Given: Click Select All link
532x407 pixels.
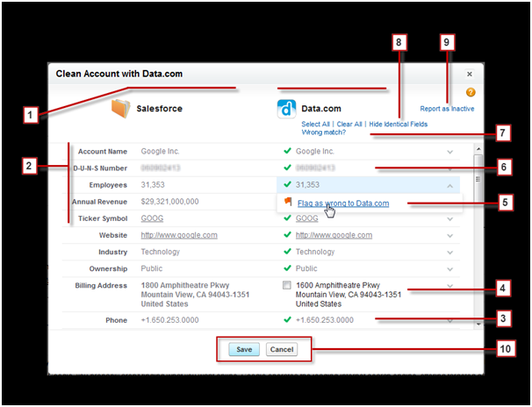Looking at the screenshot, I should [x=315, y=124].
